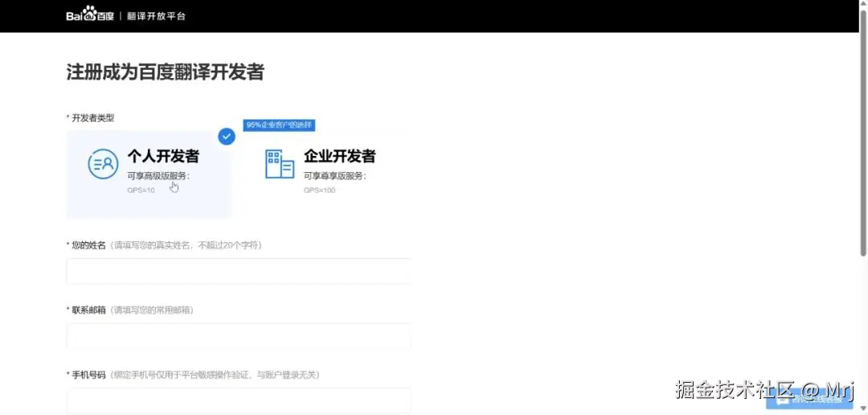This screenshot has height=415, width=868.
Task: Click the QPS=100 text
Action: point(319,190)
